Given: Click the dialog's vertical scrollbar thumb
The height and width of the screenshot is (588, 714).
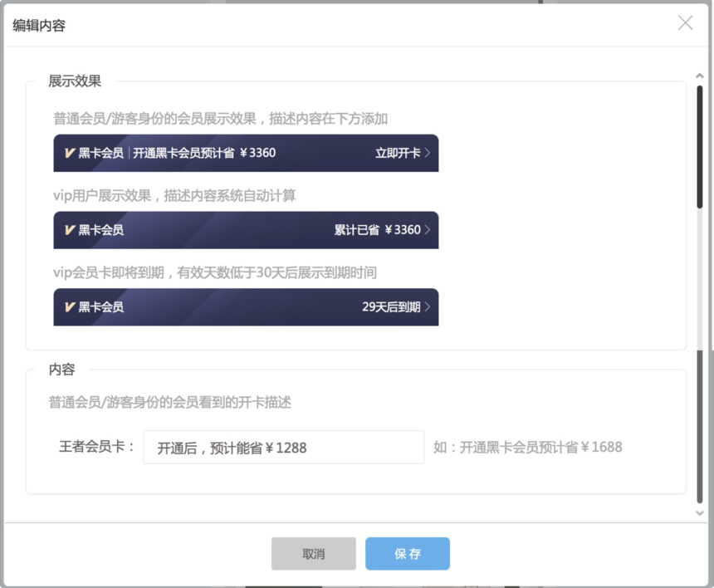Looking at the screenshot, I should tap(700, 147).
